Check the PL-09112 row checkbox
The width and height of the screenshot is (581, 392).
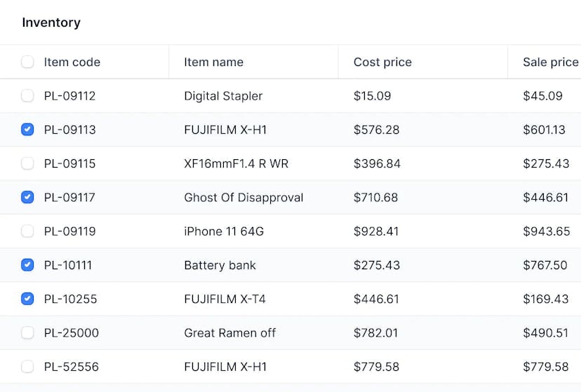pos(27,95)
